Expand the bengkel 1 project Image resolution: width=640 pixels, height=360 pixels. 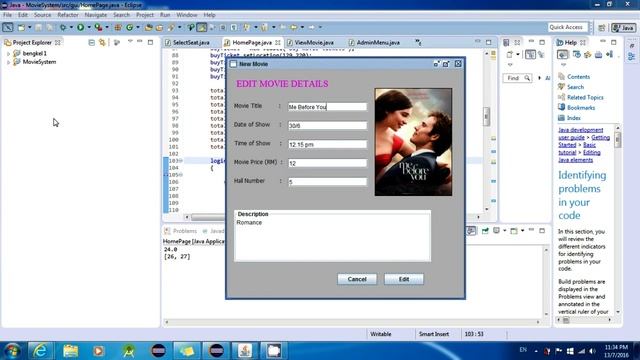(8, 53)
